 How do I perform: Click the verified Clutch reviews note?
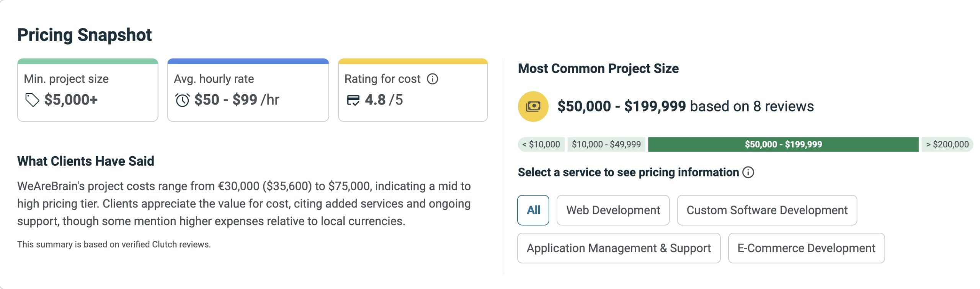(114, 245)
